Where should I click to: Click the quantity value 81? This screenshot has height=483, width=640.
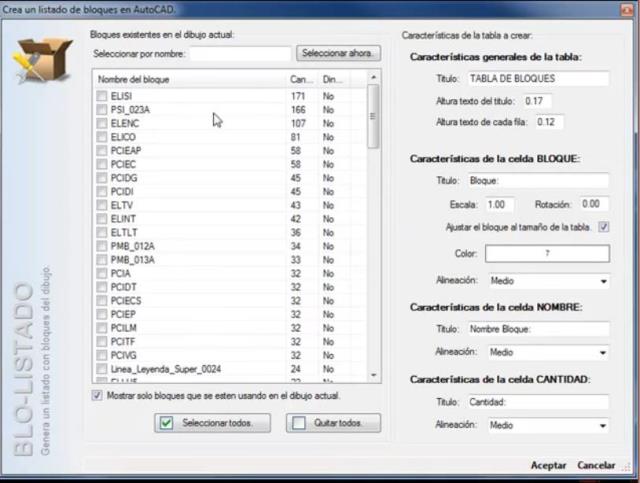(x=296, y=137)
